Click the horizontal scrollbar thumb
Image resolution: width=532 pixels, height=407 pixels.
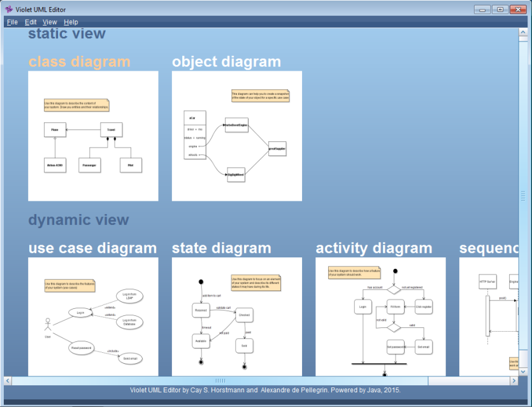220,380
